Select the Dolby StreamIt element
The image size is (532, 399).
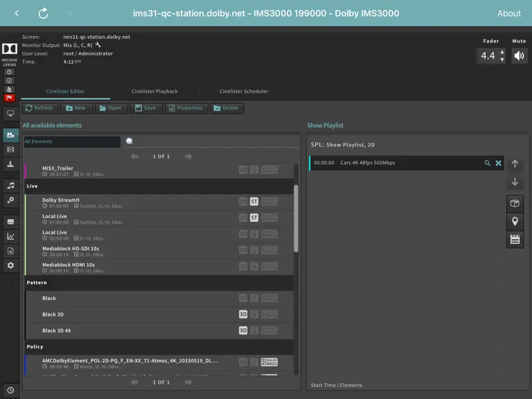click(159, 202)
